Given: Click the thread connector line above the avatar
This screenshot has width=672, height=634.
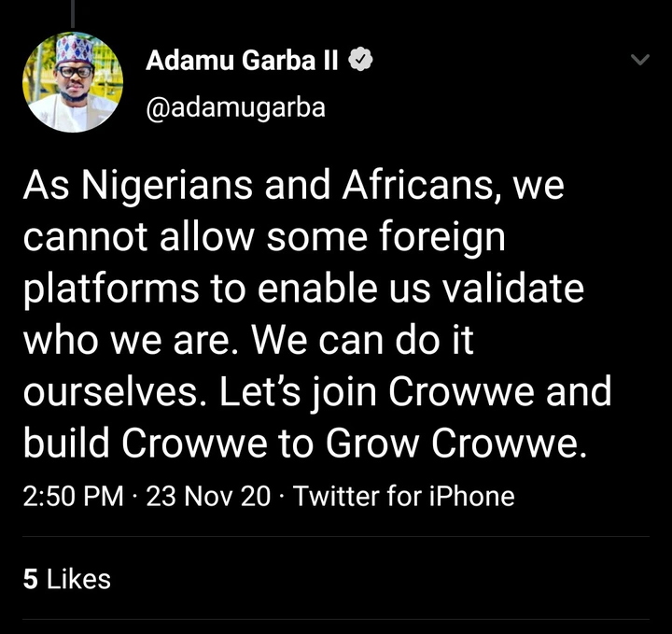Looking at the screenshot, I should pyautogui.click(x=73, y=12).
